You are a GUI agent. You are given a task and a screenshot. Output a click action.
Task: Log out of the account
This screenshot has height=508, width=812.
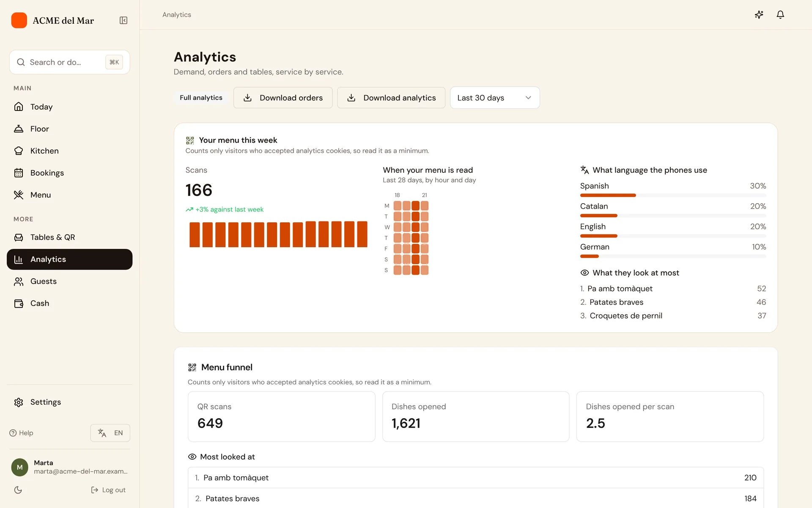coord(108,490)
